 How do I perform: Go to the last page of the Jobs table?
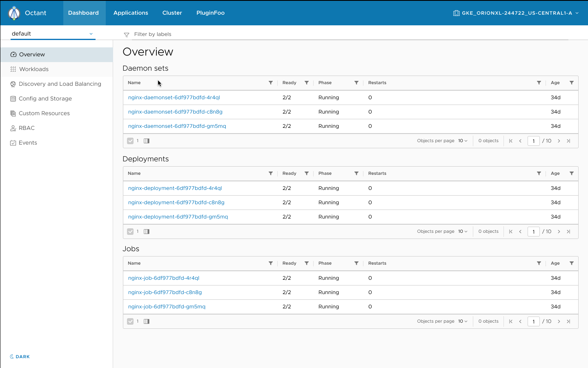click(568, 321)
